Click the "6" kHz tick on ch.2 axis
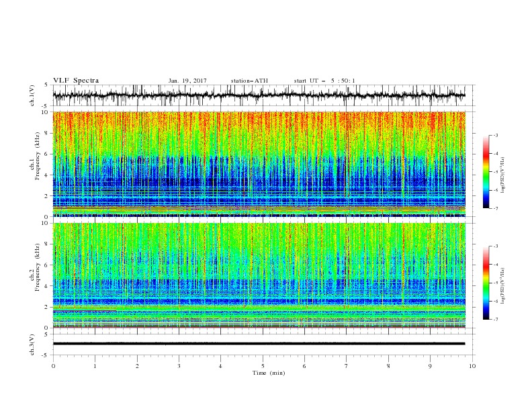The height and width of the screenshot is (411, 532). 47,265
